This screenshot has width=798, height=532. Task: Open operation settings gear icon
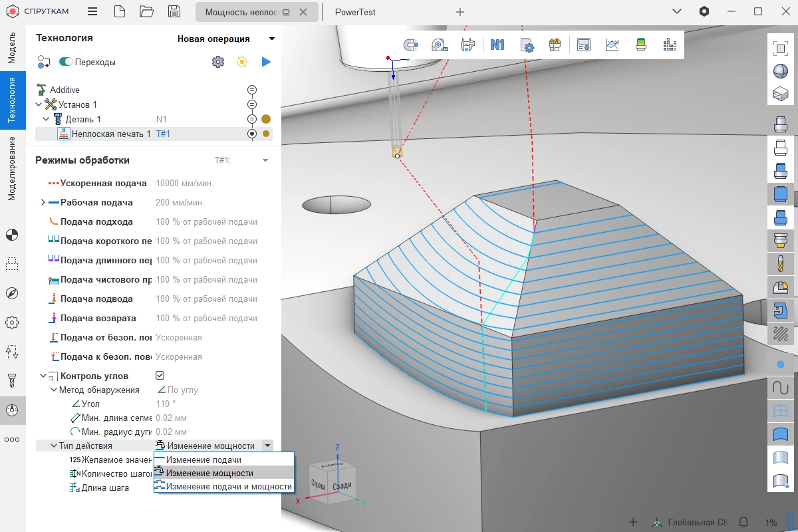tap(217, 62)
